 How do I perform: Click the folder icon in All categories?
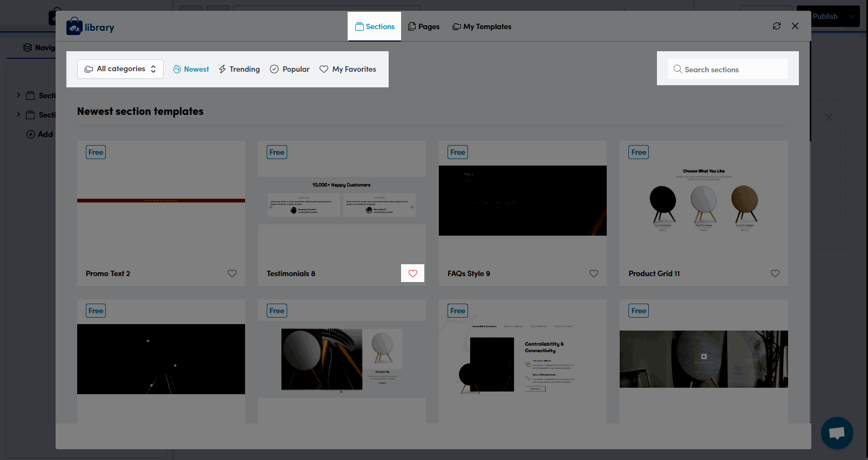click(x=89, y=69)
